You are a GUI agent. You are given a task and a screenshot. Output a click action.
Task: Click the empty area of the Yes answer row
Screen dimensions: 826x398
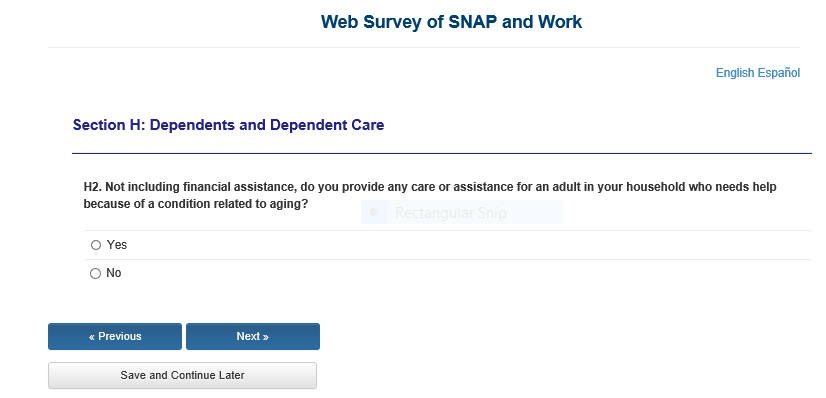coord(469,245)
